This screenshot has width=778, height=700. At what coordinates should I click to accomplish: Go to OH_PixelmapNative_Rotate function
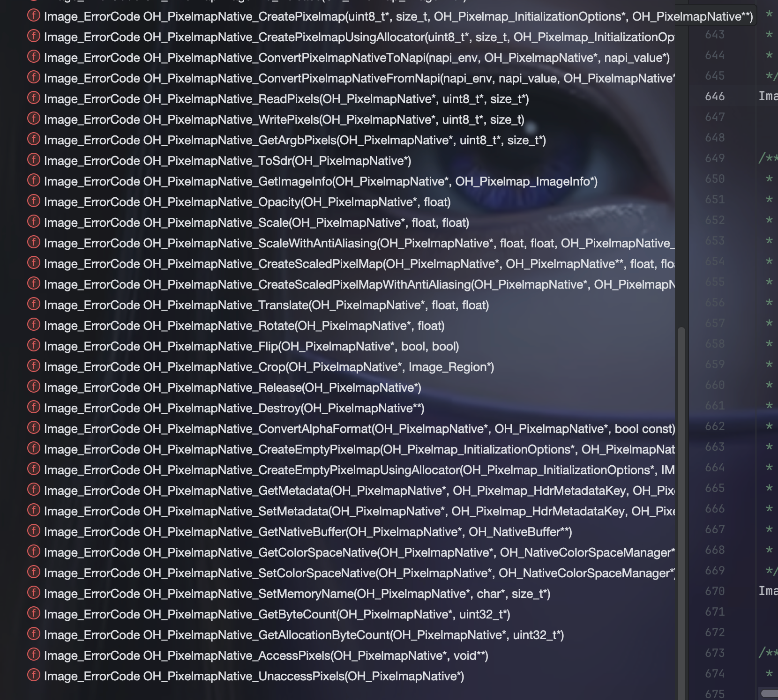(x=244, y=326)
